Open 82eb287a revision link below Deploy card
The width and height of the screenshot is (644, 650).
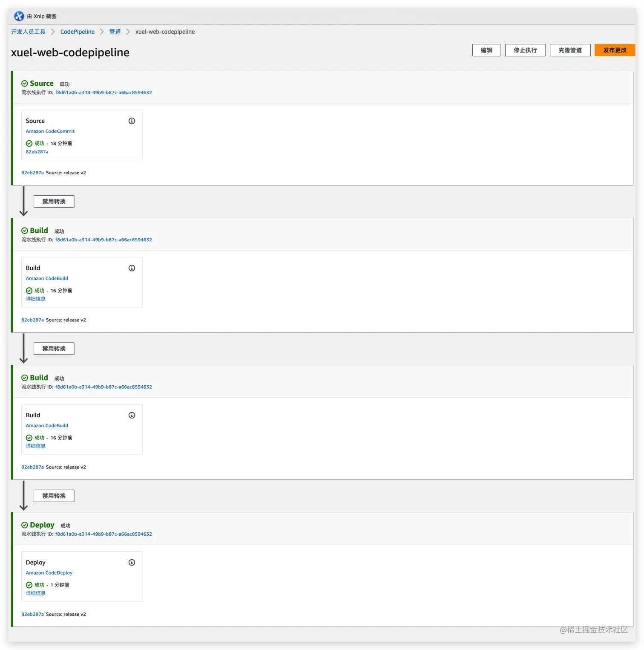tap(32, 615)
